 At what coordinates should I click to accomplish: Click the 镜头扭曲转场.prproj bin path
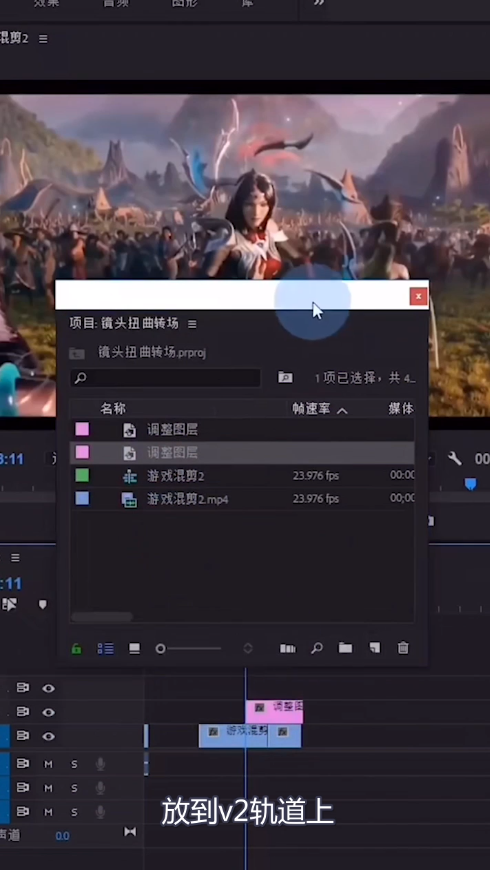[152, 352]
